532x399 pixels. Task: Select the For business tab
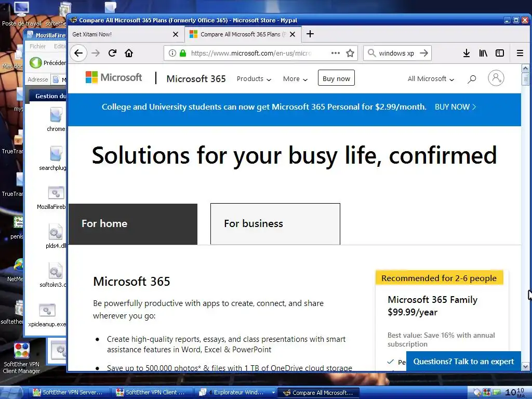(275, 224)
